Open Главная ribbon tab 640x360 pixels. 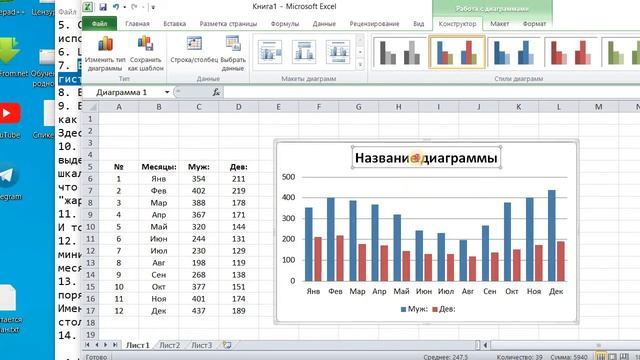pos(137,24)
